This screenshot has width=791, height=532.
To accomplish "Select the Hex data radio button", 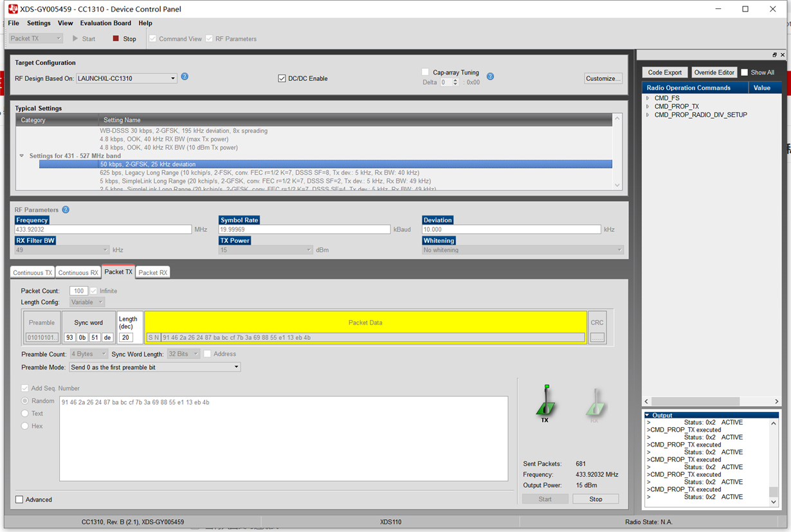I will 25,426.
